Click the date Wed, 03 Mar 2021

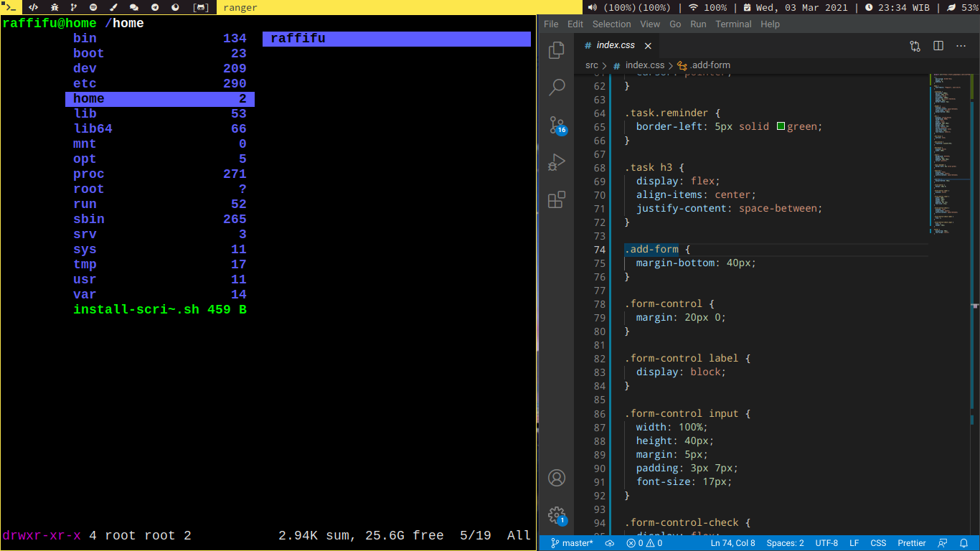795,7
